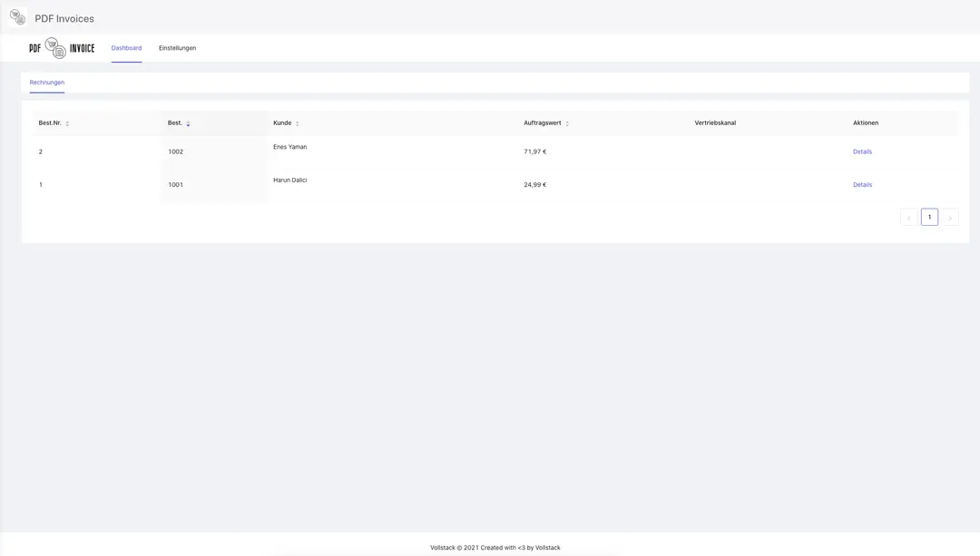Switch to the Einstellungen tab

[177, 48]
